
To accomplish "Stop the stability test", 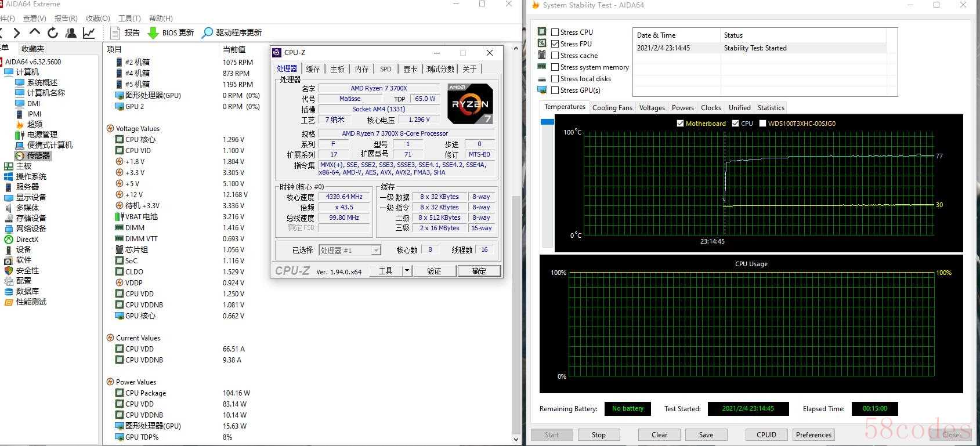I will 598,435.
